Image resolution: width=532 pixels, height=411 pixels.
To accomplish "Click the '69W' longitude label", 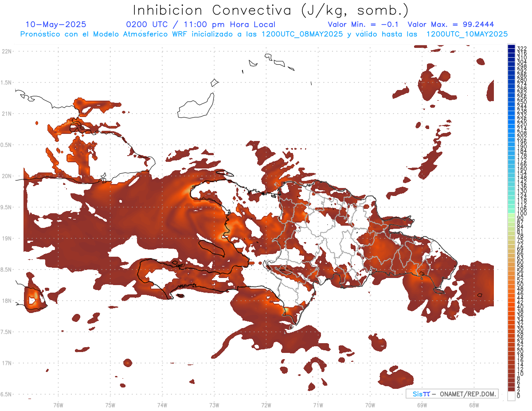I will click(422, 405).
